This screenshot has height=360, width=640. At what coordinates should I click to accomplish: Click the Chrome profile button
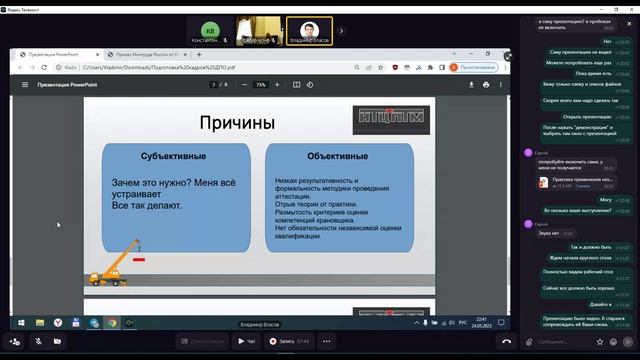tap(473, 67)
